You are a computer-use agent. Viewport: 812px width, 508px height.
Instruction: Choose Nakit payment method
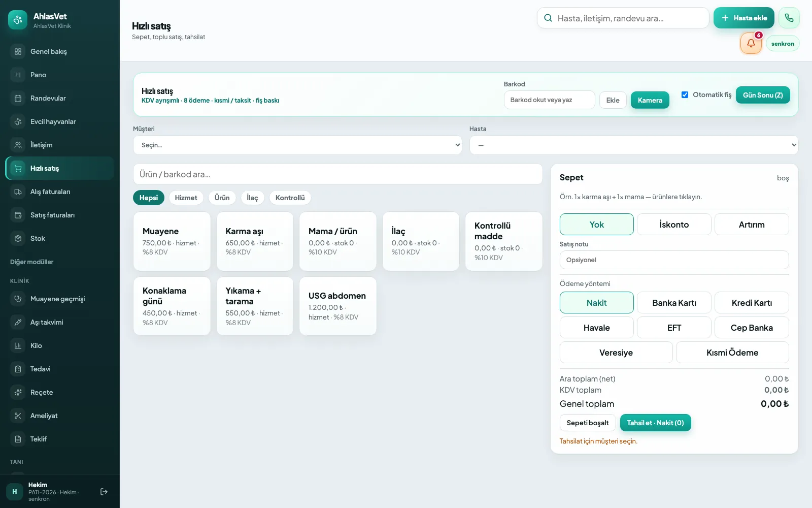[x=596, y=303]
